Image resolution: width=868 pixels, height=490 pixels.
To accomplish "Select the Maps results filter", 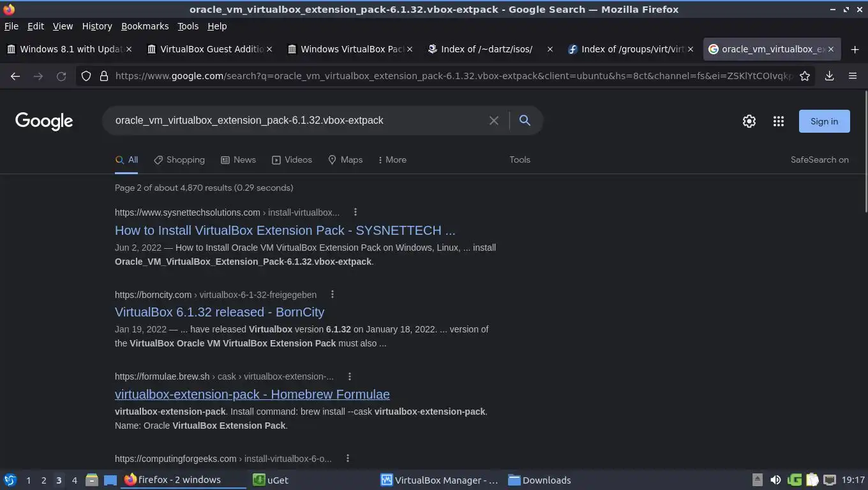I will 345,160.
